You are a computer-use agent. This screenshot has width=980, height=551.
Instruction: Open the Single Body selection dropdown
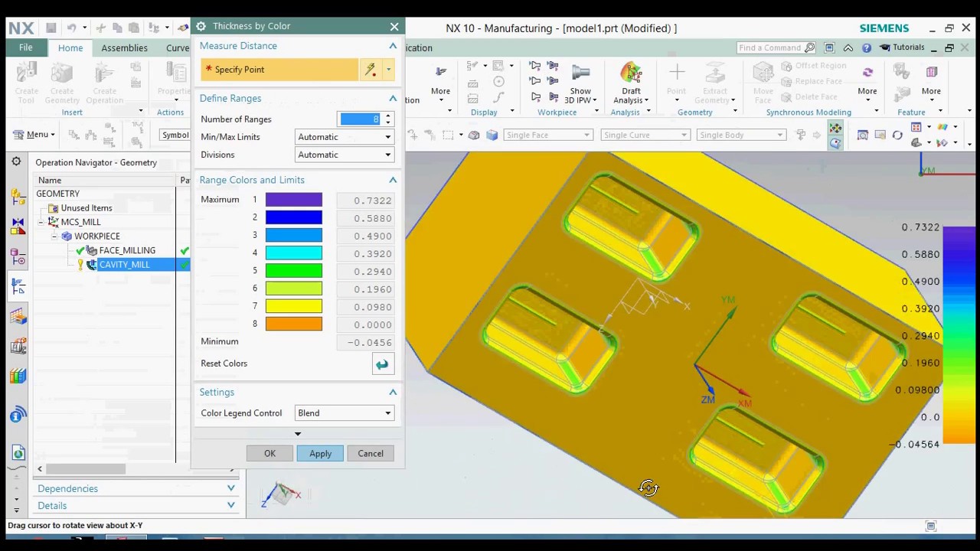point(741,135)
